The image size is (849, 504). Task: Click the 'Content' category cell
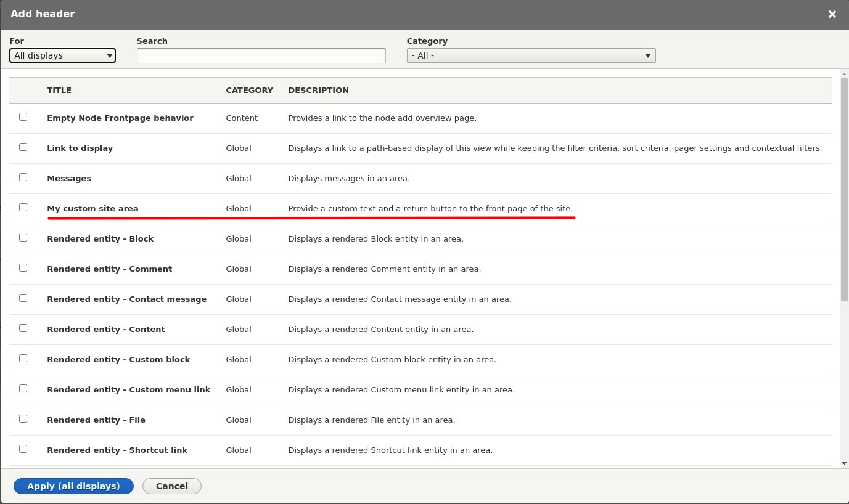[242, 118]
